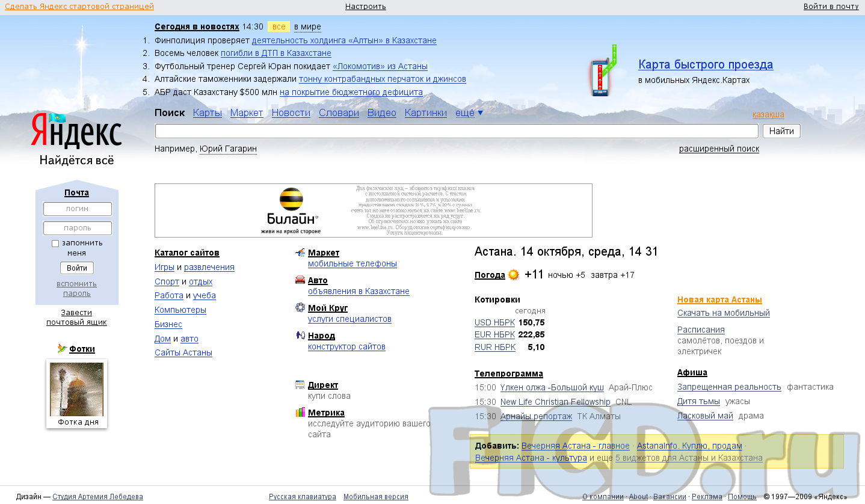This screenshot has width=865, height=504.
Task: Click the Найти search button
Action: (x=781, y=131)
